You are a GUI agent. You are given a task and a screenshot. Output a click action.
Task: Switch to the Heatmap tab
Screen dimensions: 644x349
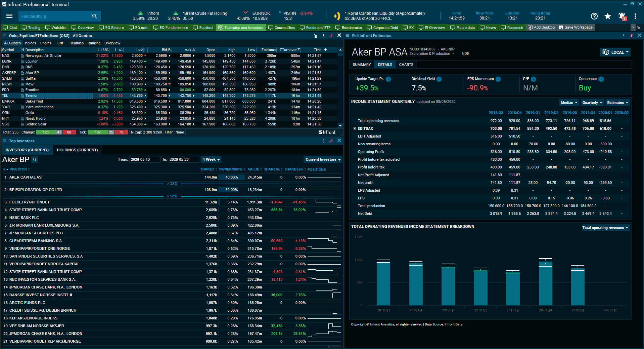[x=77, y=43]
